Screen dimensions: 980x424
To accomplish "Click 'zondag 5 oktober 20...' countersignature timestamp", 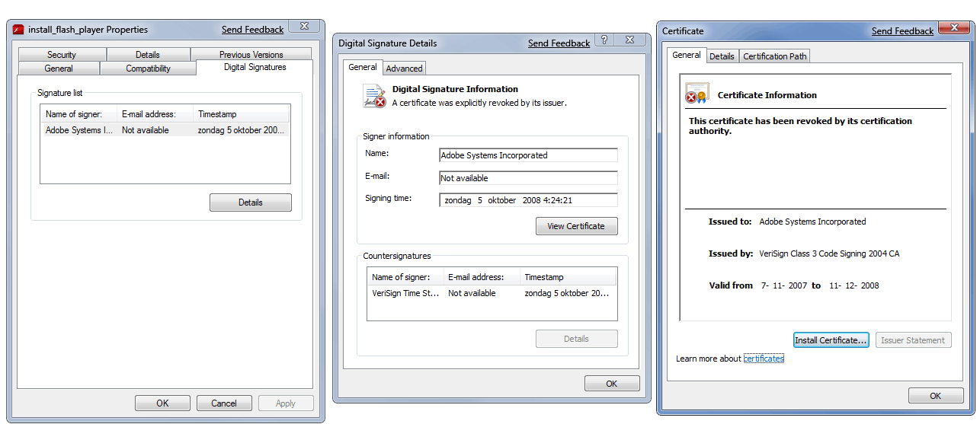I will pos(567,293).
